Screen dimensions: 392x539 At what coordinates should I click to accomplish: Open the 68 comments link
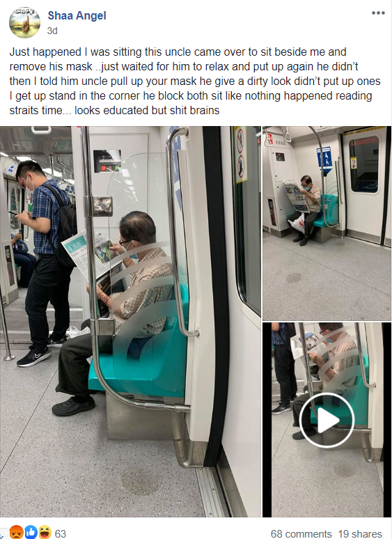coord(301,533)
